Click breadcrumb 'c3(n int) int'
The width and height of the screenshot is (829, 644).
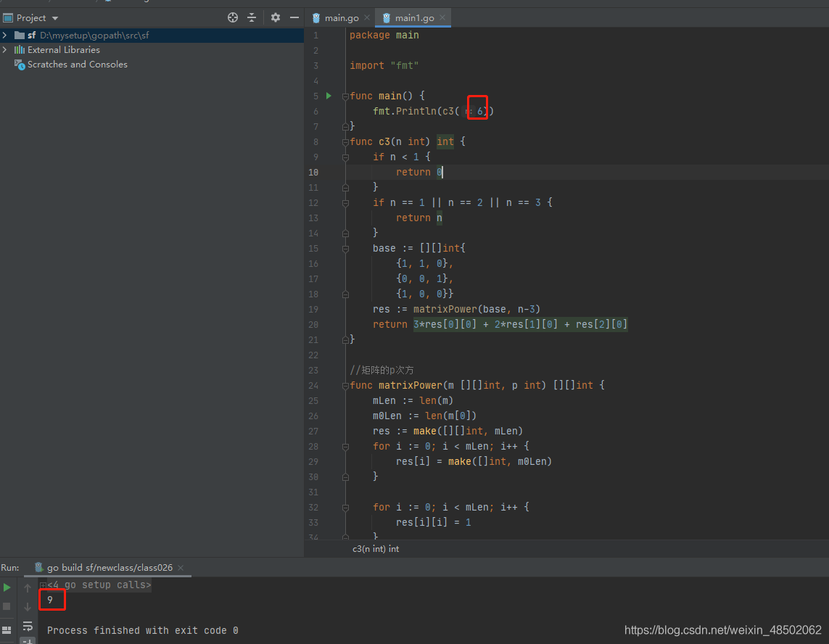(x=376, y=549)
